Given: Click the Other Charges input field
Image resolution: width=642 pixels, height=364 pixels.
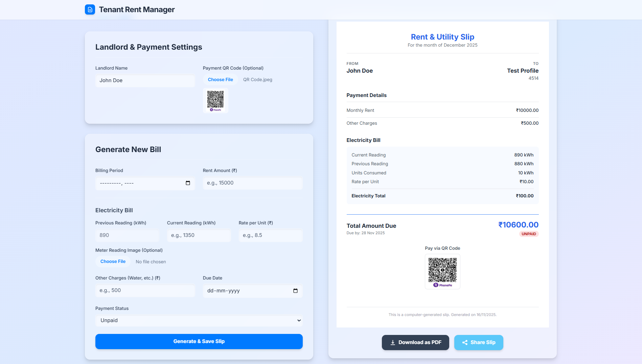Looking at the screenshot, I should [x=145, y=290].
